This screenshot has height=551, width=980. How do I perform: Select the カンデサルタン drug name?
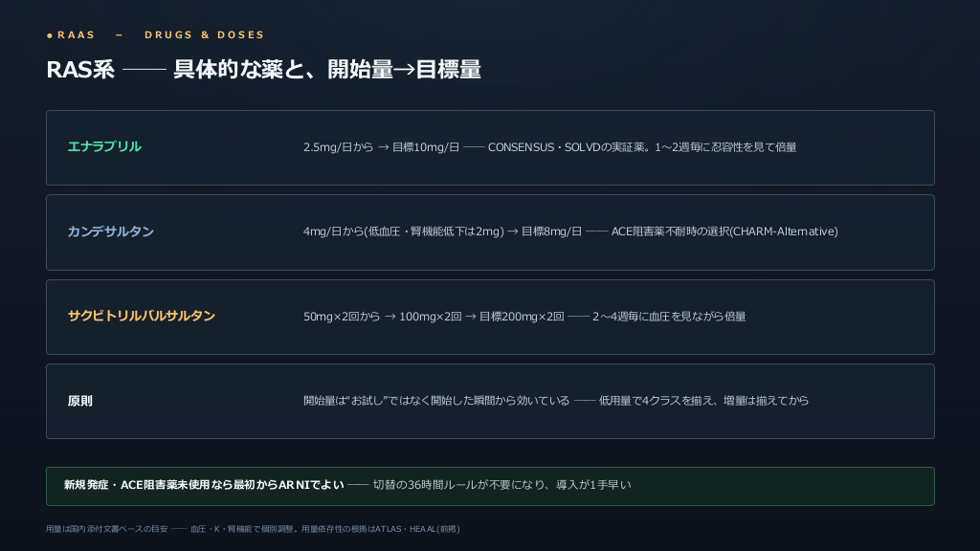click(111, 231)
